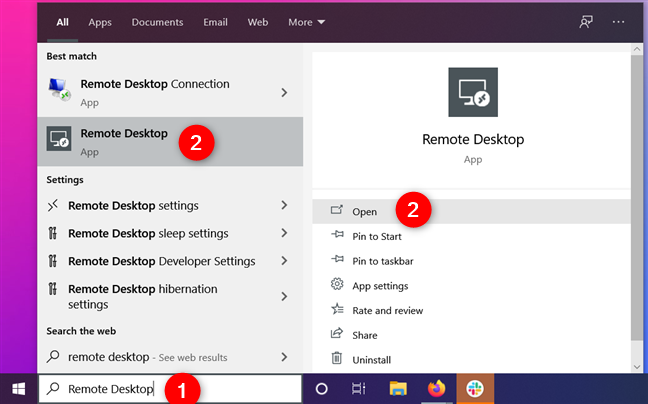Click the scrollbar down arrow in preview pane
This screenshot has width=648, height=404.
[637, 366]
